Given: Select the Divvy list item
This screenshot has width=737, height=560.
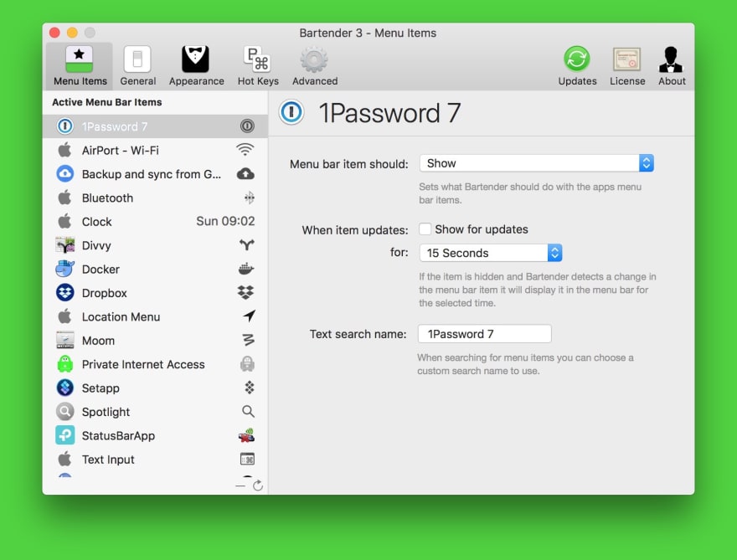Looking at the screenshot, I should pos(155,245).
